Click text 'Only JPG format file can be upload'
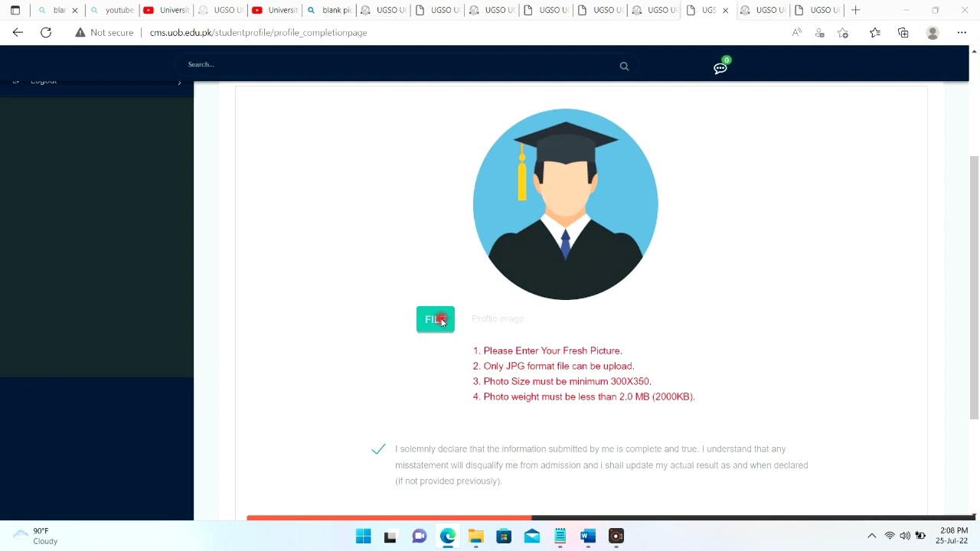Image resolution: width=980 pixels, height=551 pixels. (558, 366)
